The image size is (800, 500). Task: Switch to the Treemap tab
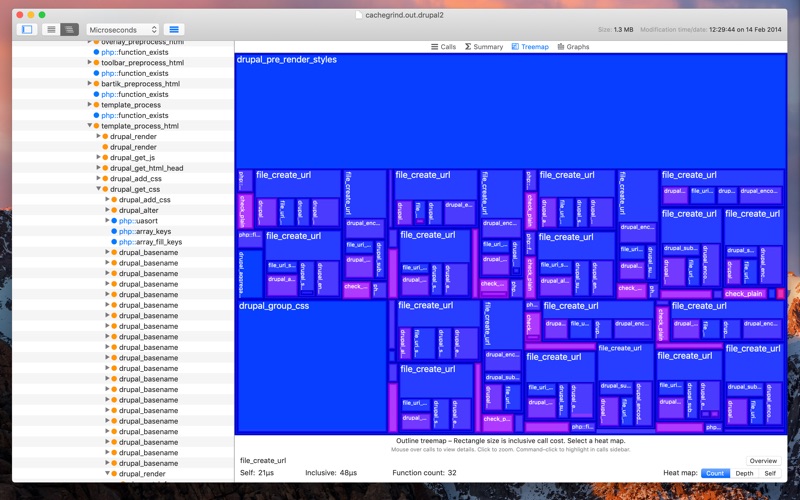coord(530,46)
